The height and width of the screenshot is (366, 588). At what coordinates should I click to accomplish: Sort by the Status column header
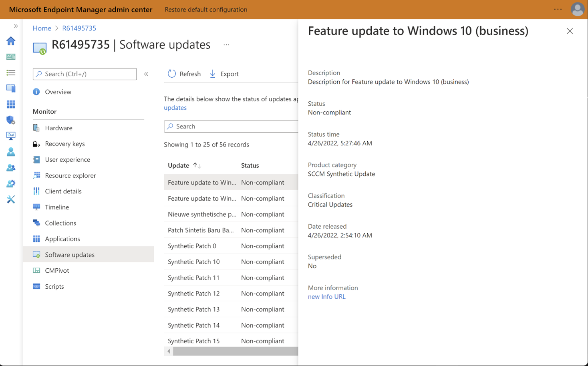tap(250, 165)
